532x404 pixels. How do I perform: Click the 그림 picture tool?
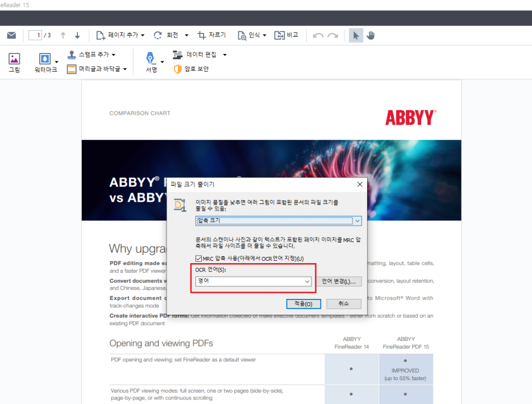(x=14, y=63)
